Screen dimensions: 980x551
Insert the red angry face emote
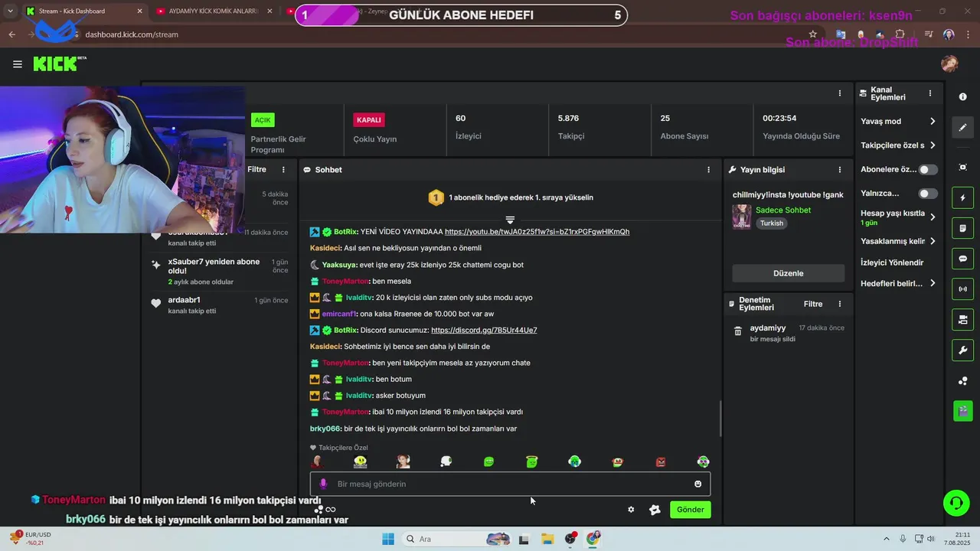[661, 461]
